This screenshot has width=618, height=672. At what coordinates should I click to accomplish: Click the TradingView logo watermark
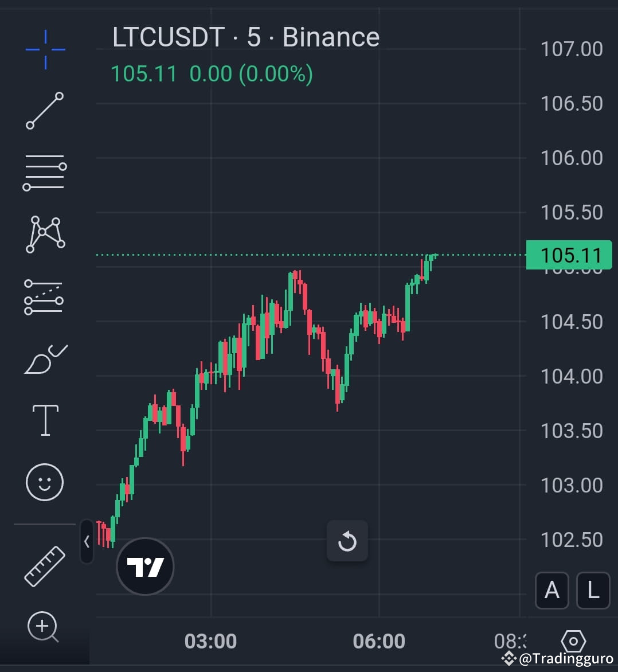pyautogui.click(x=145, y=566)
